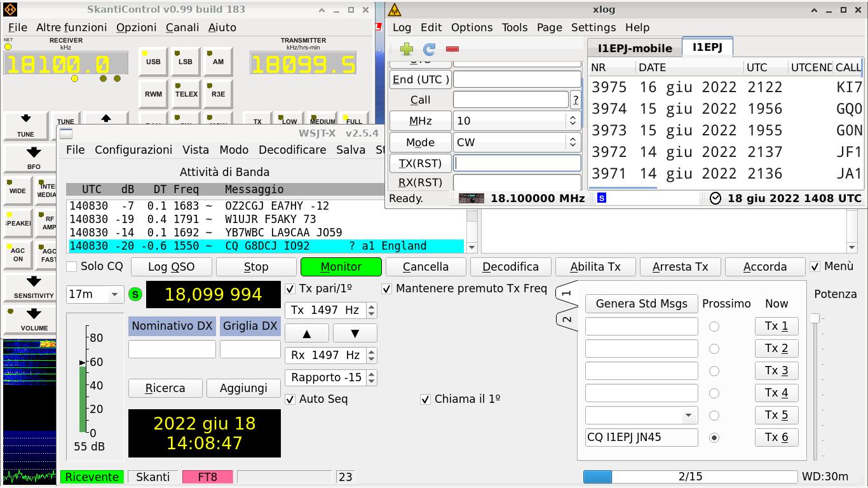Click the xlog app icon in its title bar
Screen dimensions: 868x488
coord(395,10)
